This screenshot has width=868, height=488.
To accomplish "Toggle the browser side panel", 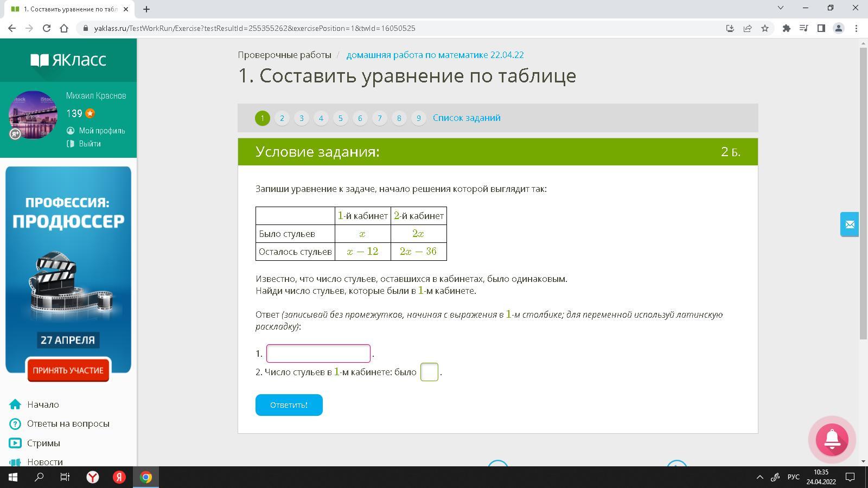I will pos(821,28).
